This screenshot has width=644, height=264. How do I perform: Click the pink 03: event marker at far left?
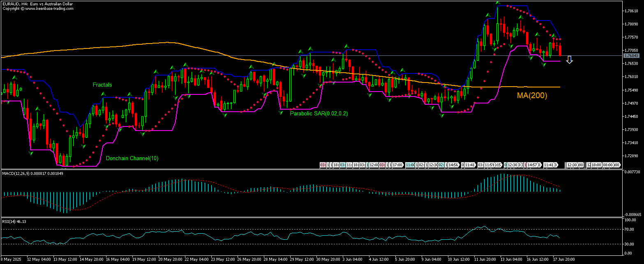pyautogui.click(x=323, y=165)
